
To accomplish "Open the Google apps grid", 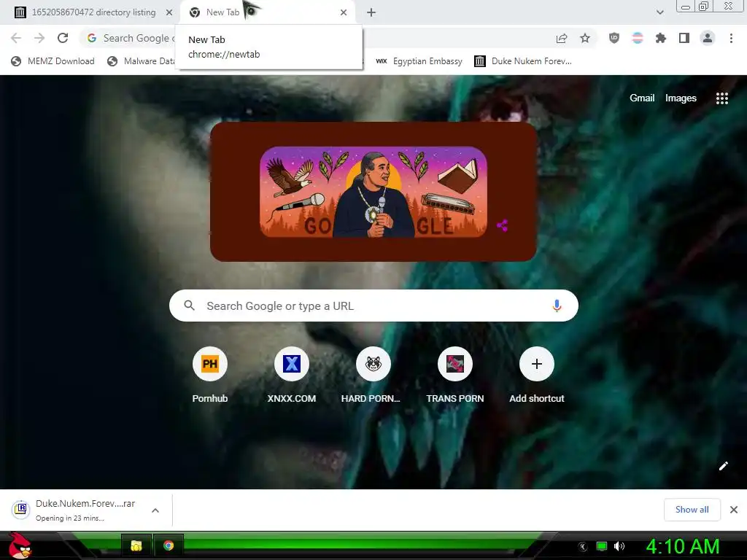I will [721, 98].
